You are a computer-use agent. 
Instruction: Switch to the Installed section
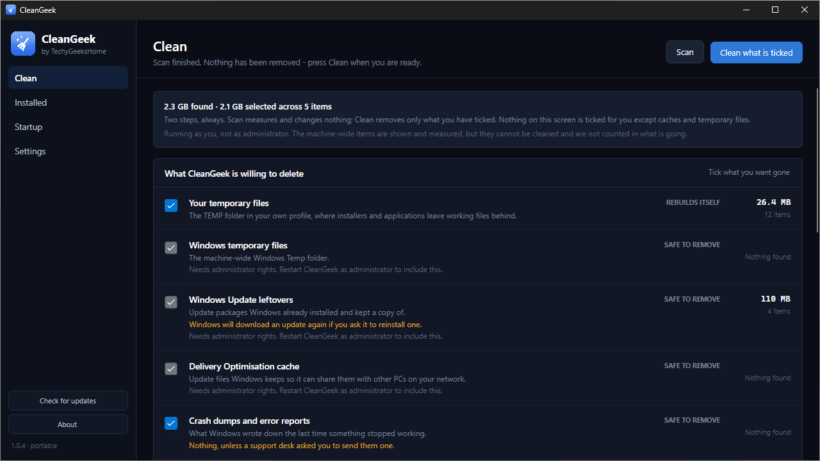tap(68, 102)
